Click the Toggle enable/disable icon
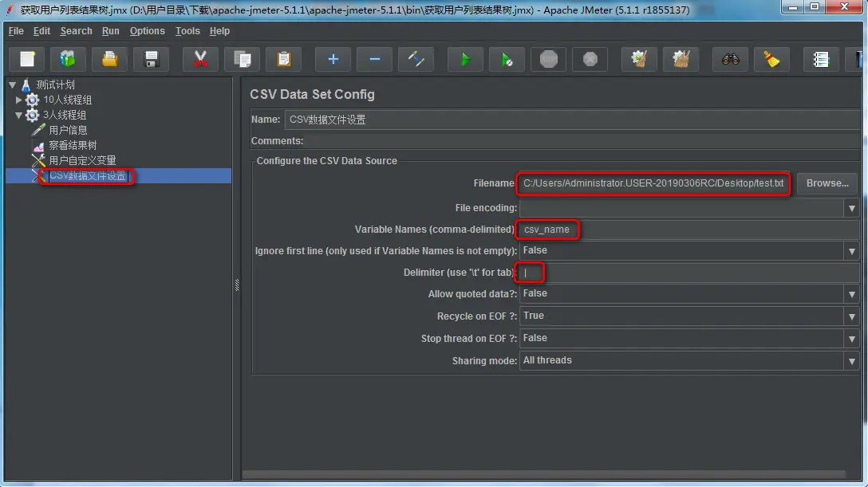This screenshot has height=487, width=868. coord(416,59)
